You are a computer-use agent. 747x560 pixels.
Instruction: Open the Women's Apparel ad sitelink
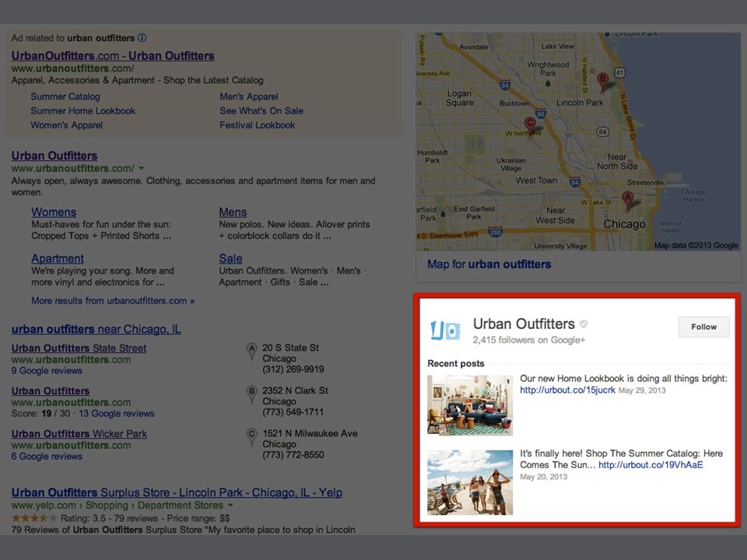pyautogui.click(x=67, y=125)
